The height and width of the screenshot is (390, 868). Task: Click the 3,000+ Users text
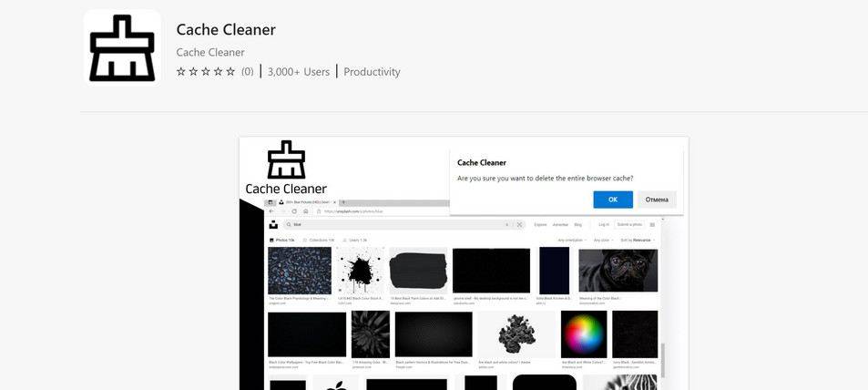[x=299, y=71]
